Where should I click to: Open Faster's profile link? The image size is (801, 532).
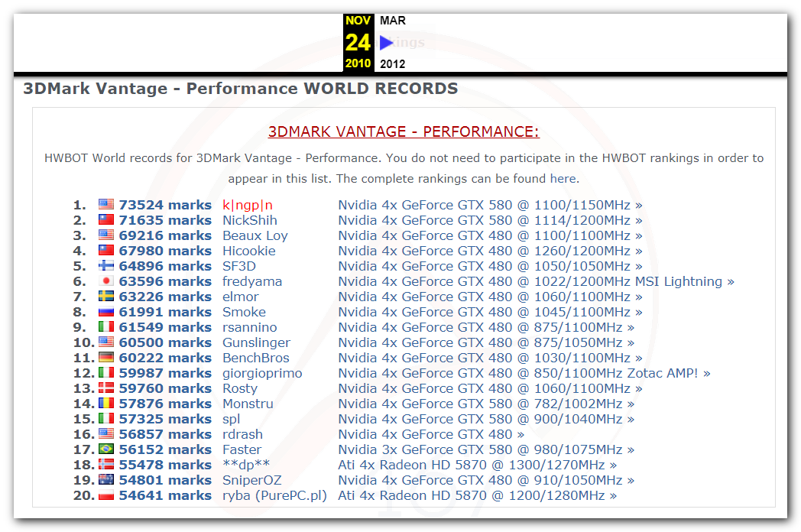click(x=242, y=449)
